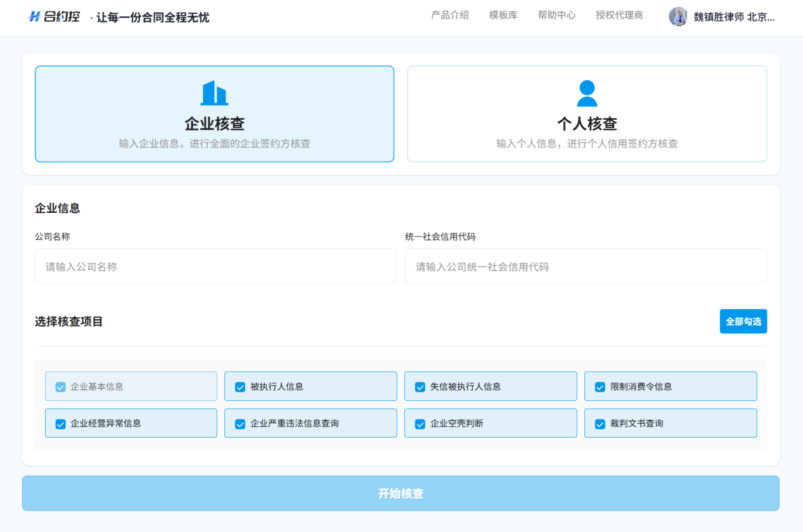
Task: Click the 合约控 logo icon
Action: [x=34, y=17]
